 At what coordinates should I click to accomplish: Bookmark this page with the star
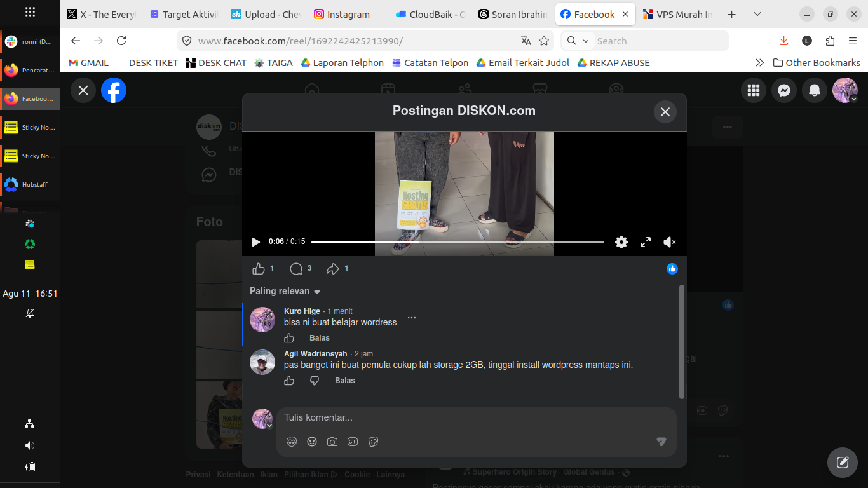click(544, 41)
